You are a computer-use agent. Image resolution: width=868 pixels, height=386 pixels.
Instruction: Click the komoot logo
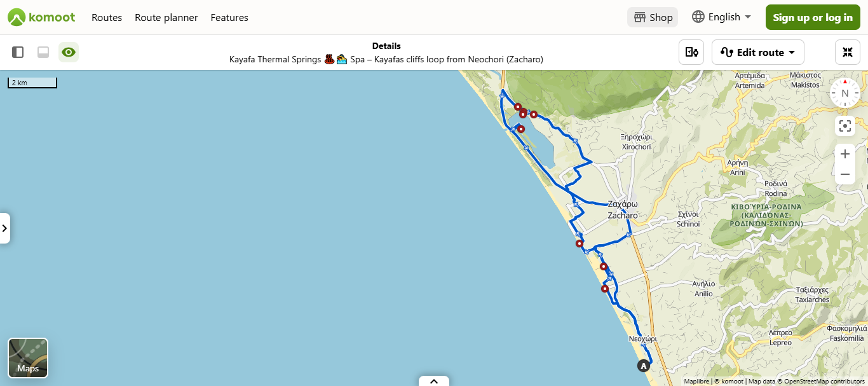click(x=41, y=17)
